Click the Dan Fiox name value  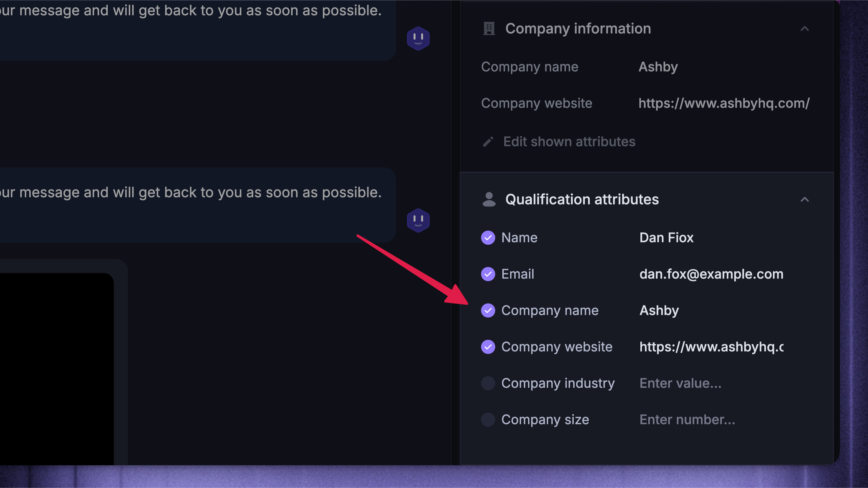tap(666, 238)
